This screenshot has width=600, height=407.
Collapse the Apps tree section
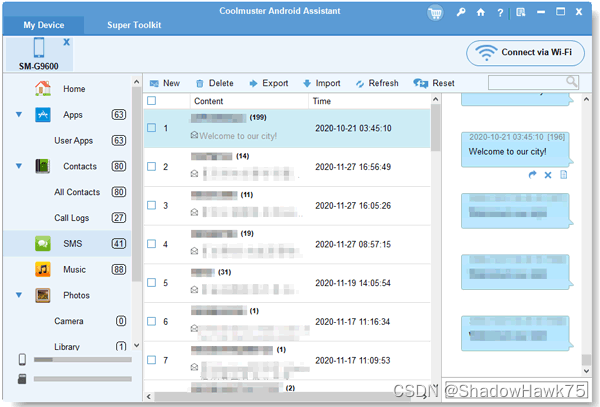(19, 114)
